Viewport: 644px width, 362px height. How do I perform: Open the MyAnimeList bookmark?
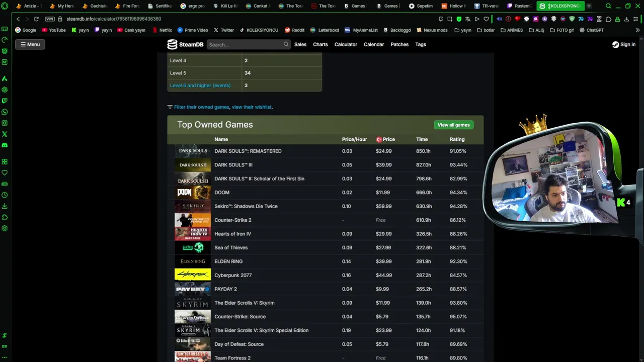coord(361,30)
